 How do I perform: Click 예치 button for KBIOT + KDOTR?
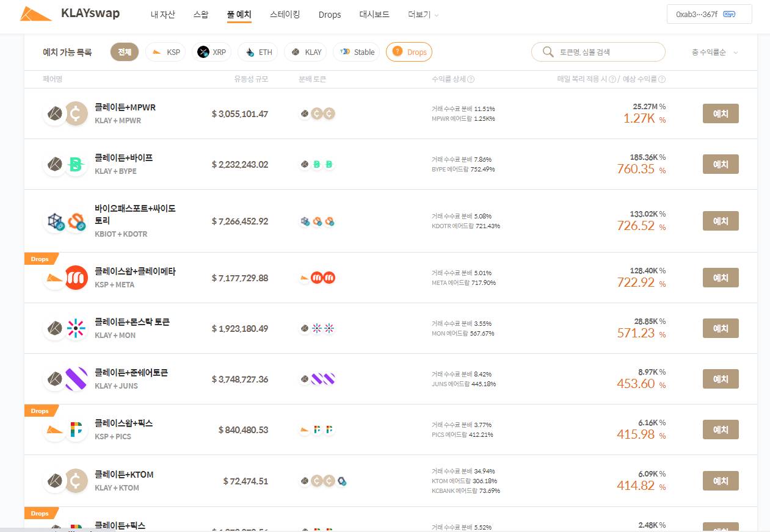721,221
